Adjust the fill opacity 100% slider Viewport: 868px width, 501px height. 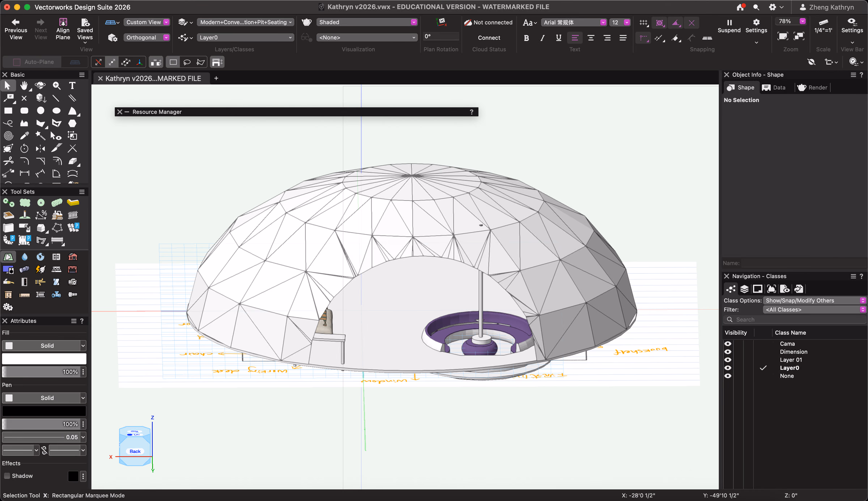tap(41, 372)
